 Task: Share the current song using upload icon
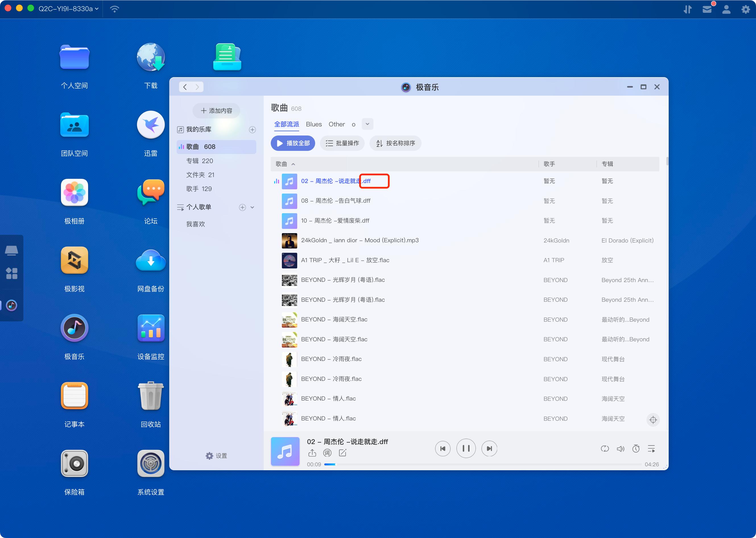pyautogui.click(x=313, y=453)
